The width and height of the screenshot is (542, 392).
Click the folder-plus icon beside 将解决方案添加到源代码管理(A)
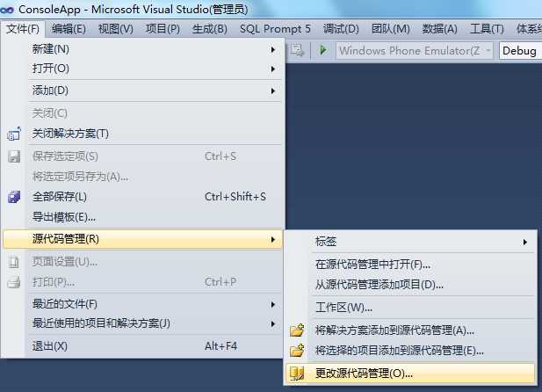tap(297, 330)
